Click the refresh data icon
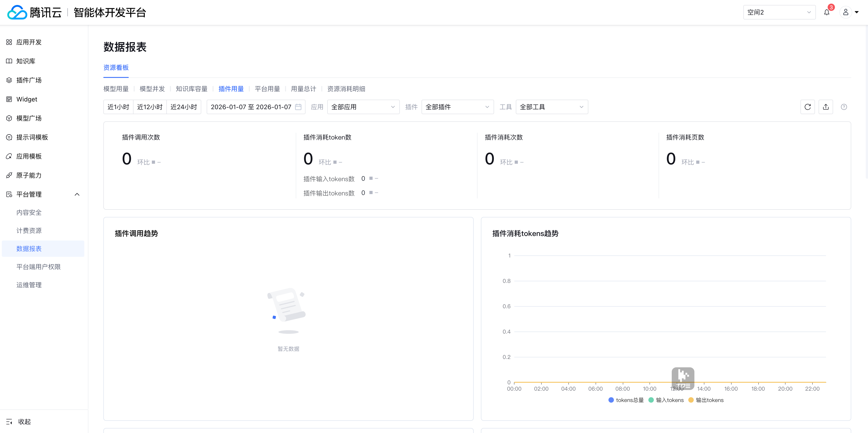 807,107
